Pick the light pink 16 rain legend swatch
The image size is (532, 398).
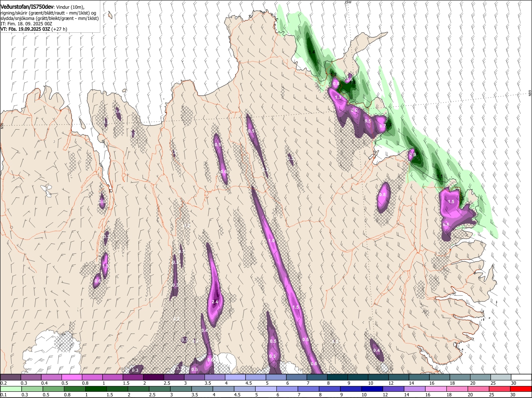click(x=436, y=389)
